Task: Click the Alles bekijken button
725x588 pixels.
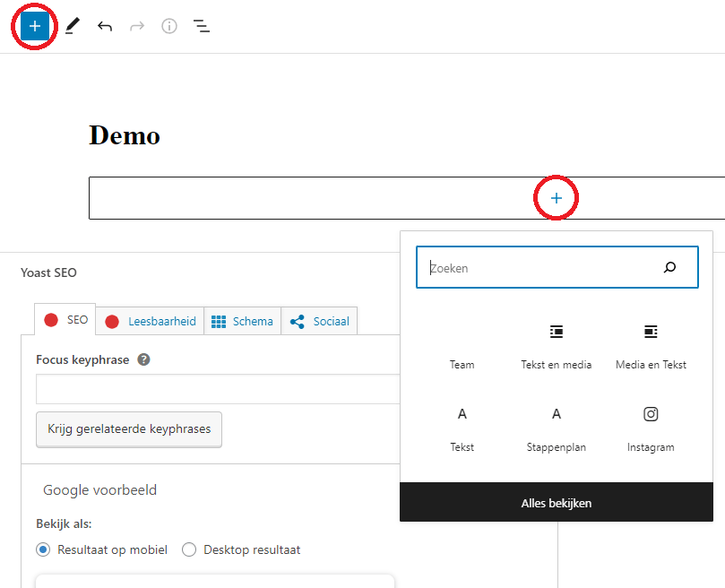Action: pos(557,503)
